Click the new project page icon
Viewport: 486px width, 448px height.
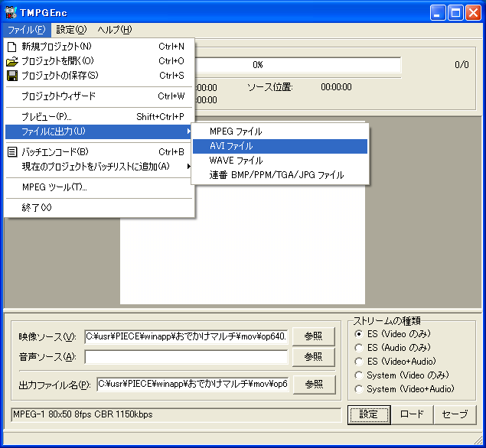point(11,47)
